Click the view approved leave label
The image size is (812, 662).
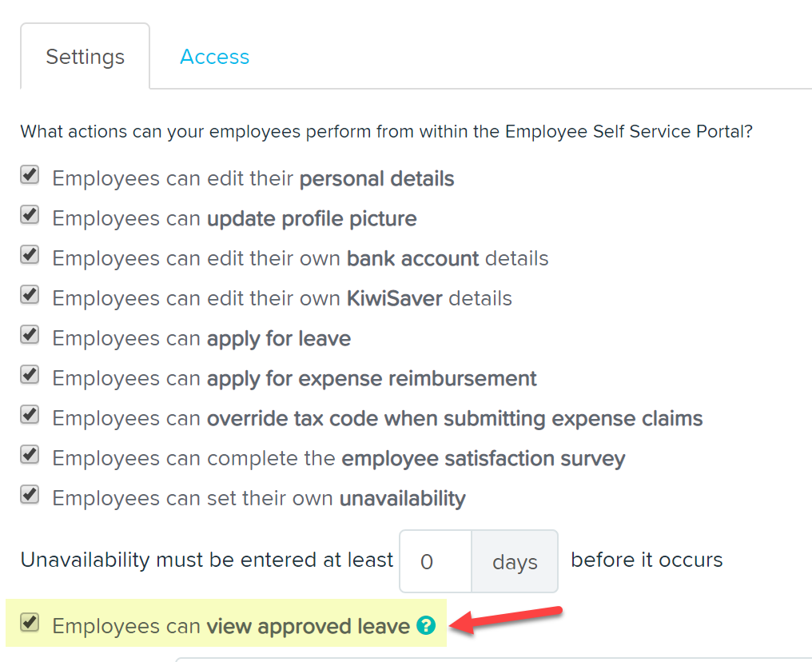231,626
